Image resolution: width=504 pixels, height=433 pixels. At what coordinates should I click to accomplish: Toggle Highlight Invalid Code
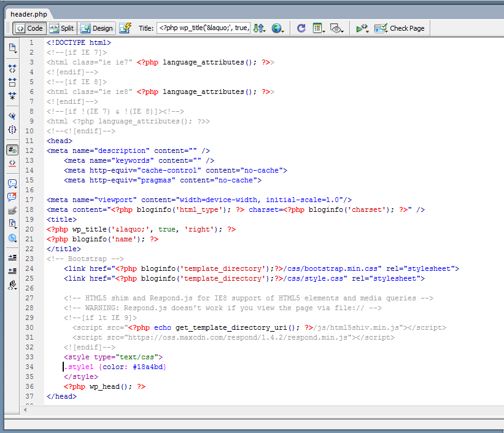click(x=12, y=163)
